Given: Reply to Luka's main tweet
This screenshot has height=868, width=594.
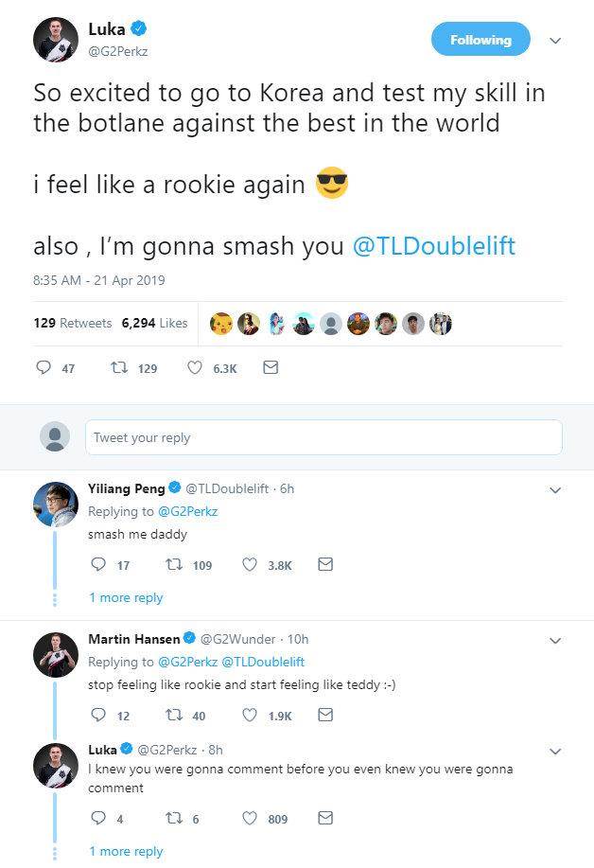Looking at the screenshot, I should tap(44, 368).
